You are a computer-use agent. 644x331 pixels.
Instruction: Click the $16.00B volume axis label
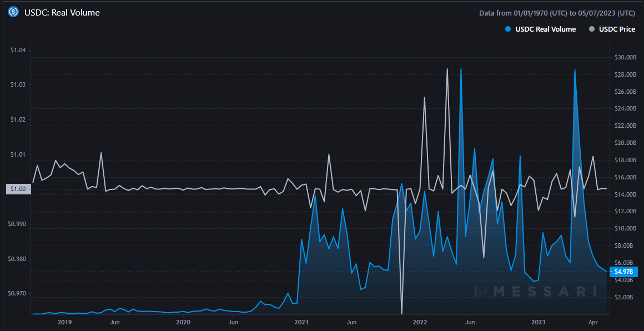coord(625,177)
